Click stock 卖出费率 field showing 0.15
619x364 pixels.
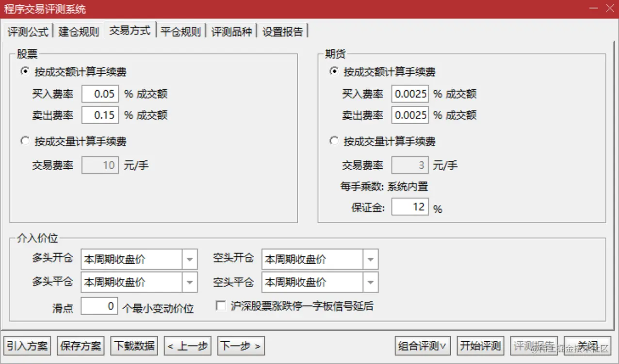tap(100, 115)
